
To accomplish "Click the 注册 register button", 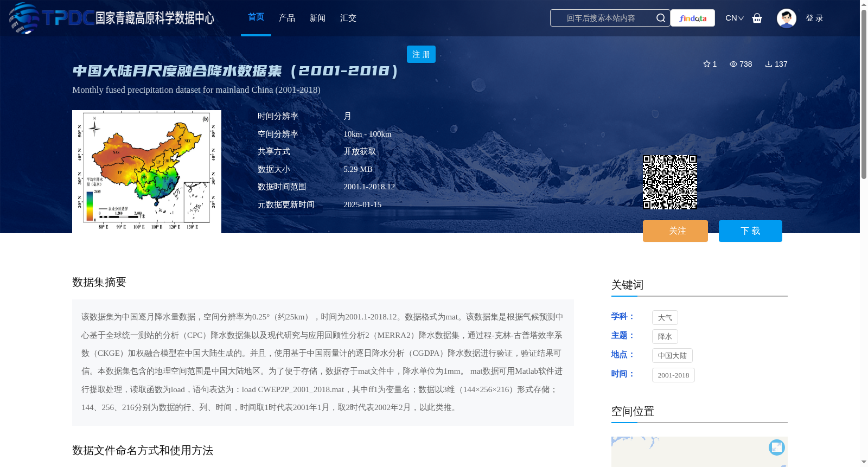I will pyautogui.click(x=421, y=54).
